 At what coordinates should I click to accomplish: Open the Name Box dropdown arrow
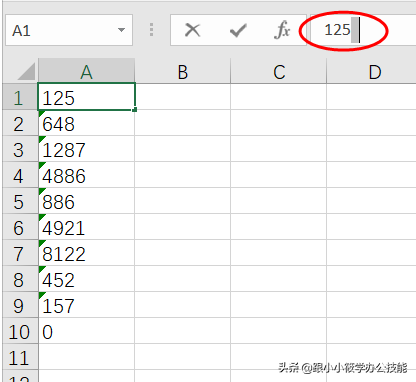(121, 30)
